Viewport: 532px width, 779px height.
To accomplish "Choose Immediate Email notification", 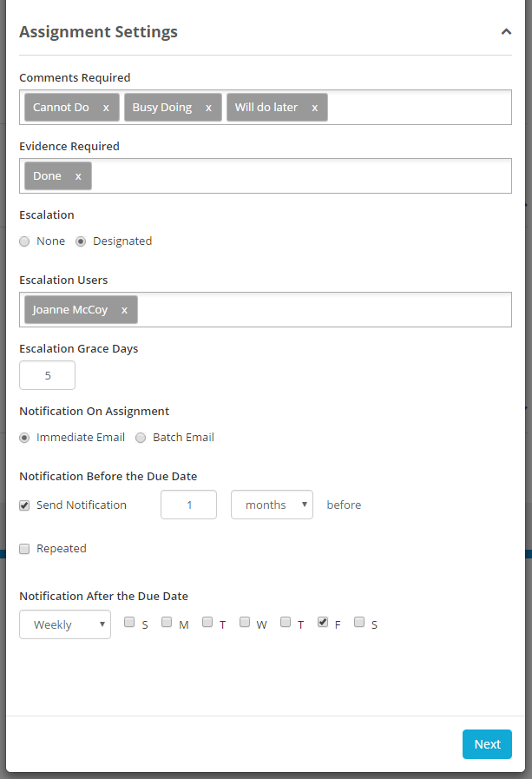I will (24, 438).
